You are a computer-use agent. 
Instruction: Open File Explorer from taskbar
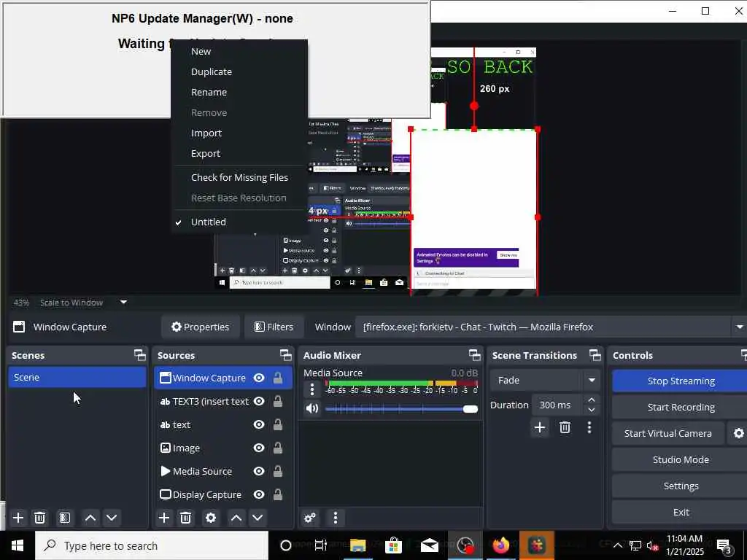[357, 545]
